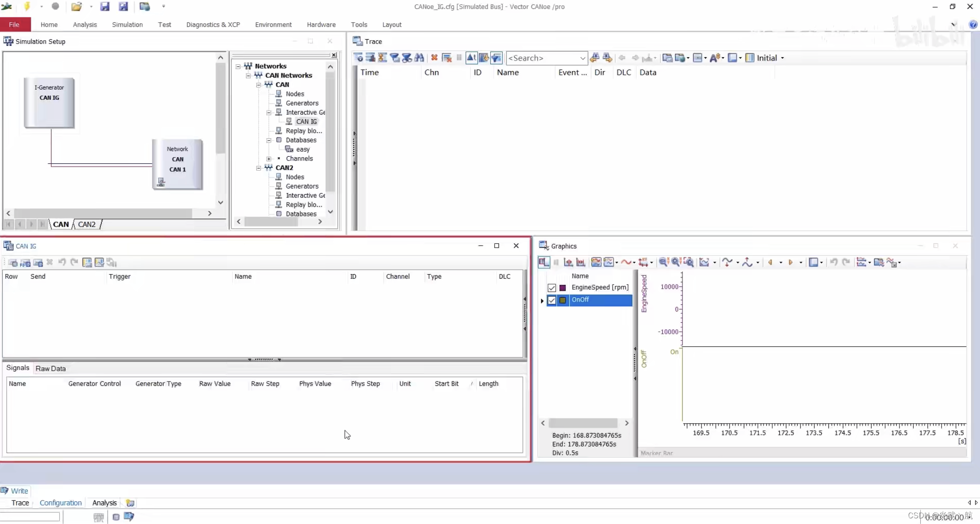Viewport: 980px width, 524px height.
Task: Click the save configuration icon in title bar
Action: click(105, 6)
